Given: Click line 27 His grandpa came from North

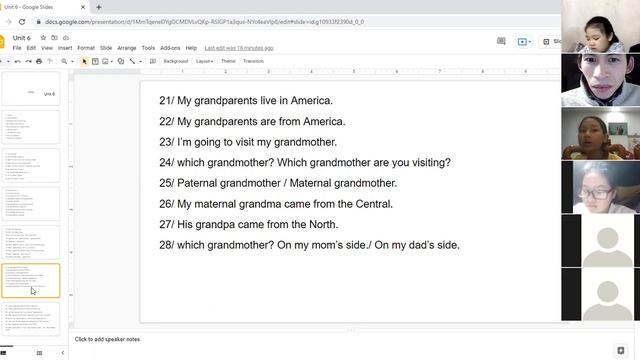Looking at the screenshot, I should pos(249,224).
